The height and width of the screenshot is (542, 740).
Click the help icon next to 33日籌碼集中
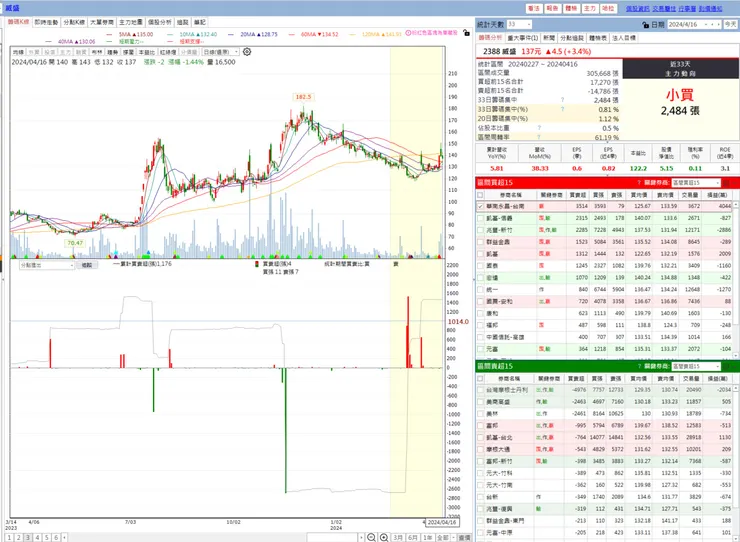[562, 100]
